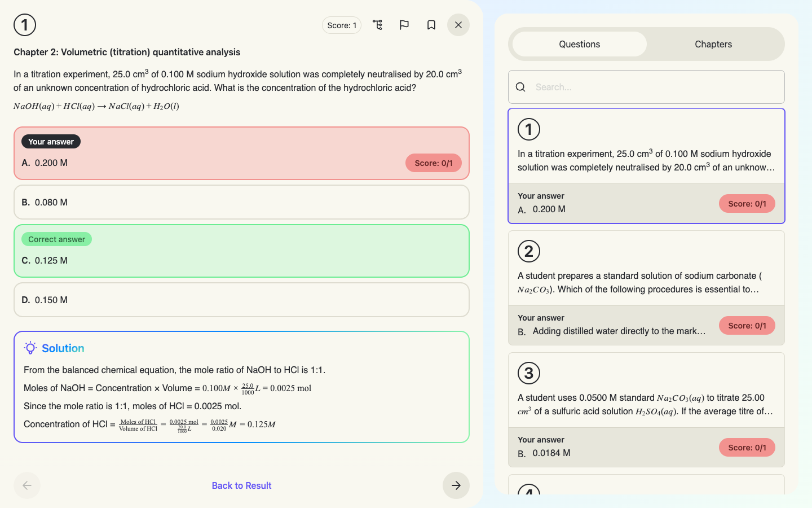Select the circled 3 in the questions list
Screen dimensions: 812x508
pyautogui.click(x=529, y=373)
